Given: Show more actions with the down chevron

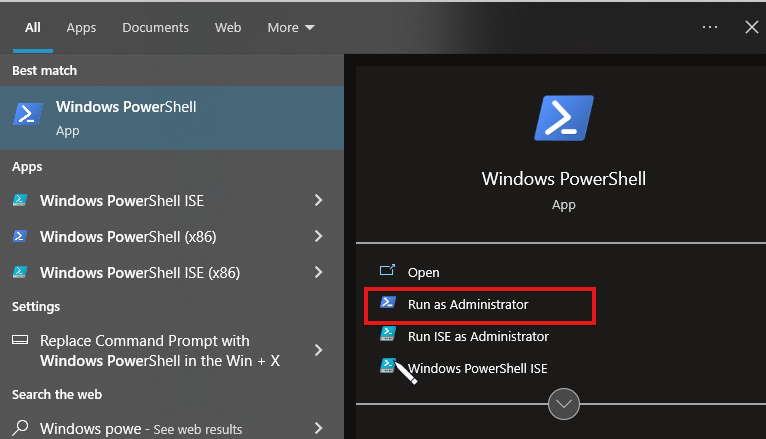Looking at the screenshot, I should click(x=564, y=404).
